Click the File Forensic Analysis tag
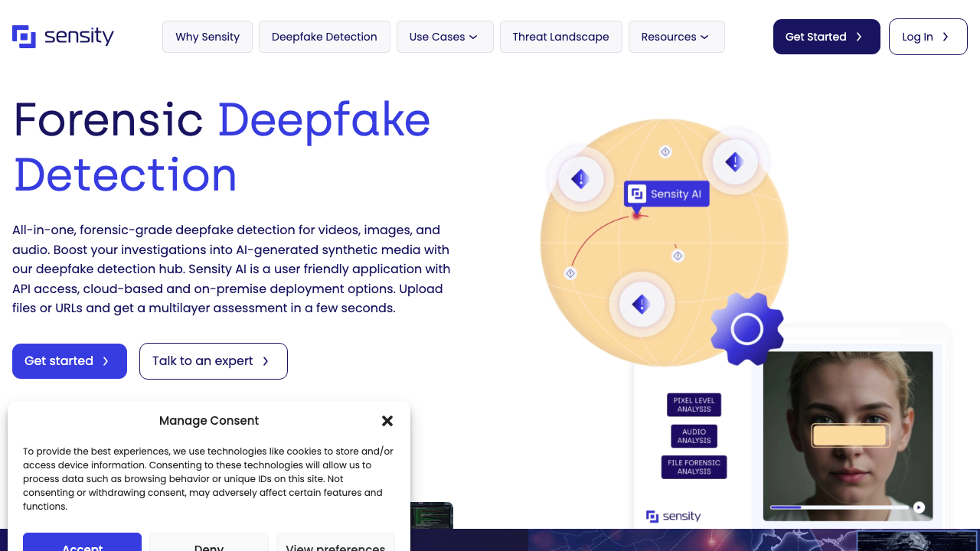 click(x=694, y=467)
